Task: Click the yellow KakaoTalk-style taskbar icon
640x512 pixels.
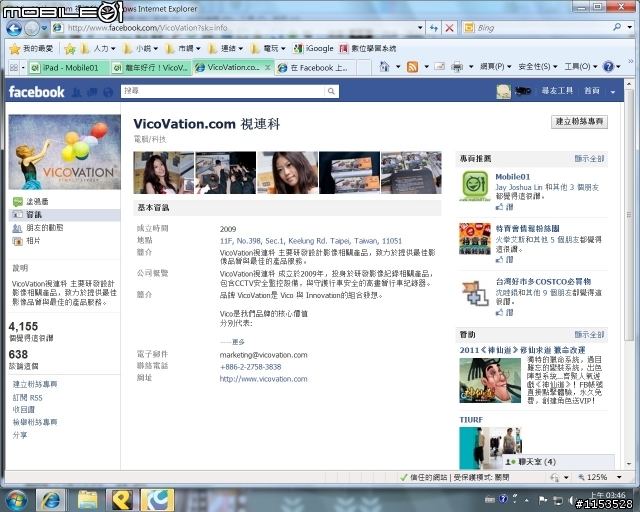Action: tap(122, 500)
